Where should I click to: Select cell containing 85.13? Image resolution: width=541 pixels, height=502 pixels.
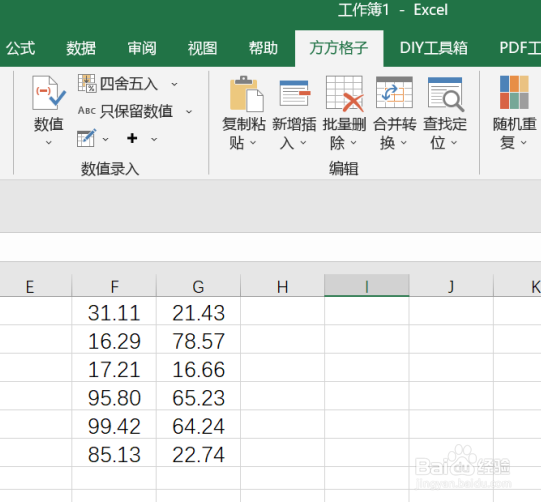114,454
